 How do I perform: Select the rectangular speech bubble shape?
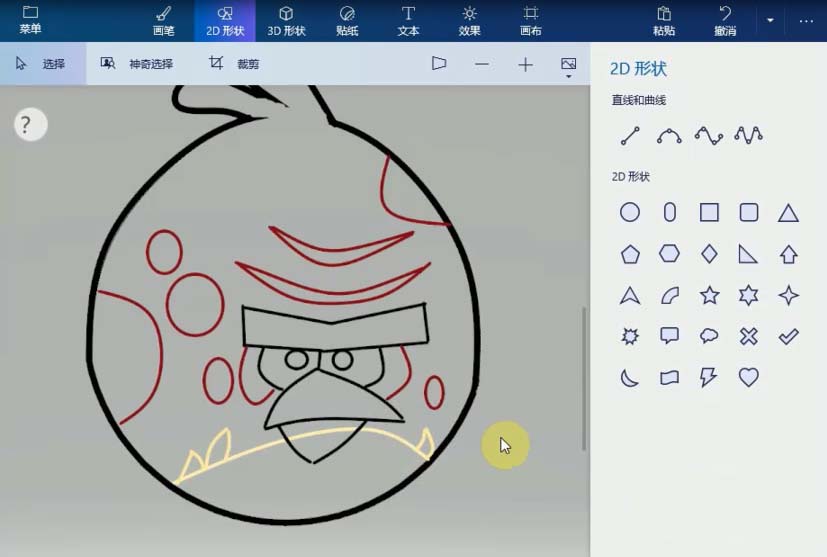pos(669,335)
